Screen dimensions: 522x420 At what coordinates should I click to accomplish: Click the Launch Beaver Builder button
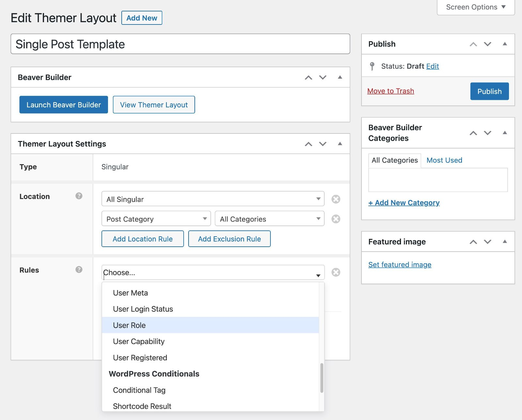[x=64, y=105]
